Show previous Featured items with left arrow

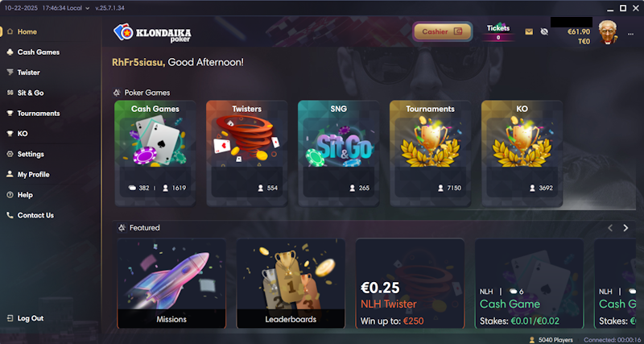point(610,228)
